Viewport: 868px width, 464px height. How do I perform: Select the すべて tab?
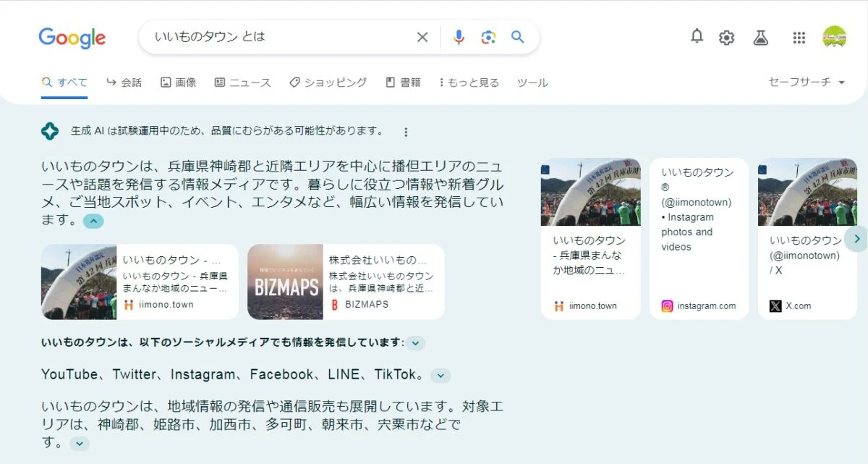(x=64, y=83)
